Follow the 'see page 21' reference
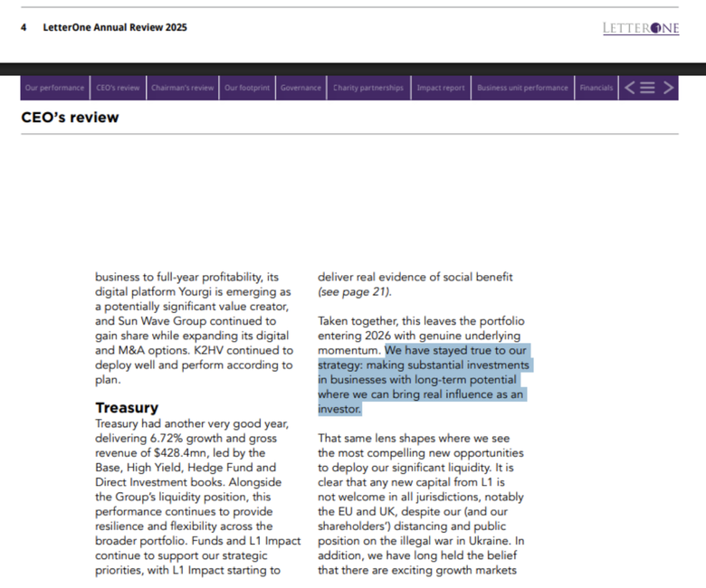Screen dimensions: 706x588 [x=355, y=292]
